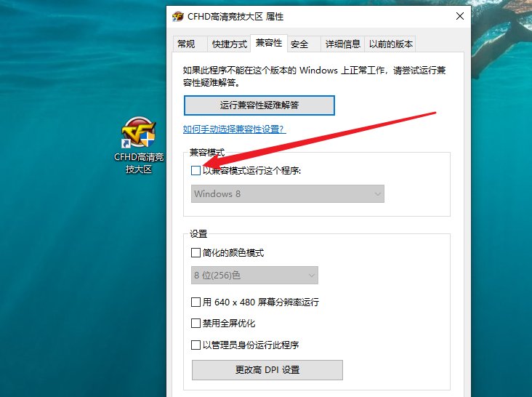Select the 兼容性 tab

point(269,43)
